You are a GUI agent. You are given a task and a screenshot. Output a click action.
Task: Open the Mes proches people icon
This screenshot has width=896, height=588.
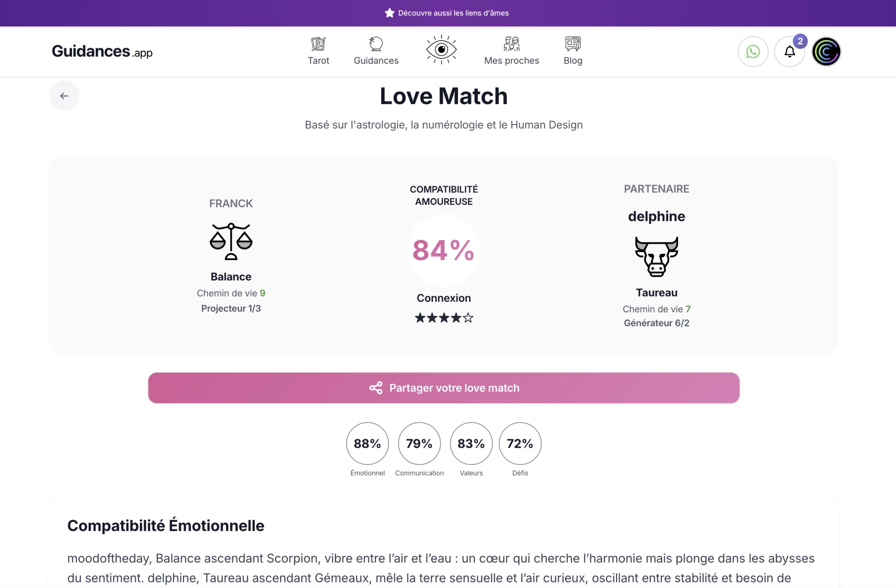pos(511,45)
